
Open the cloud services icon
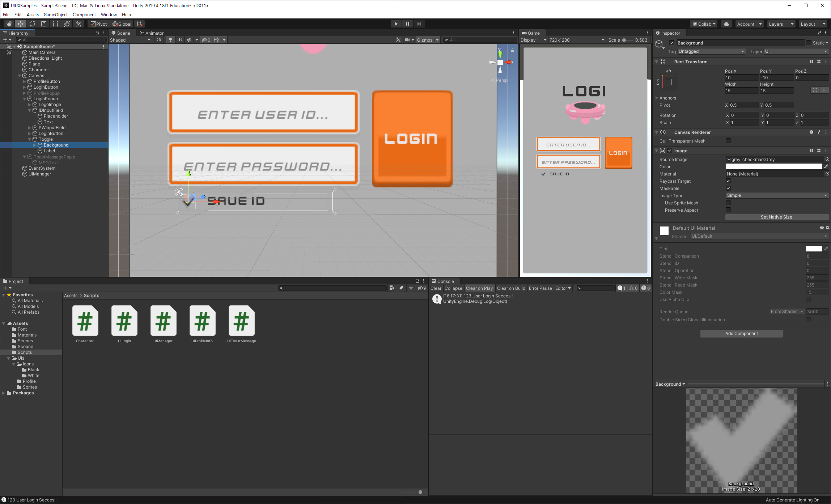pos(726,24)
